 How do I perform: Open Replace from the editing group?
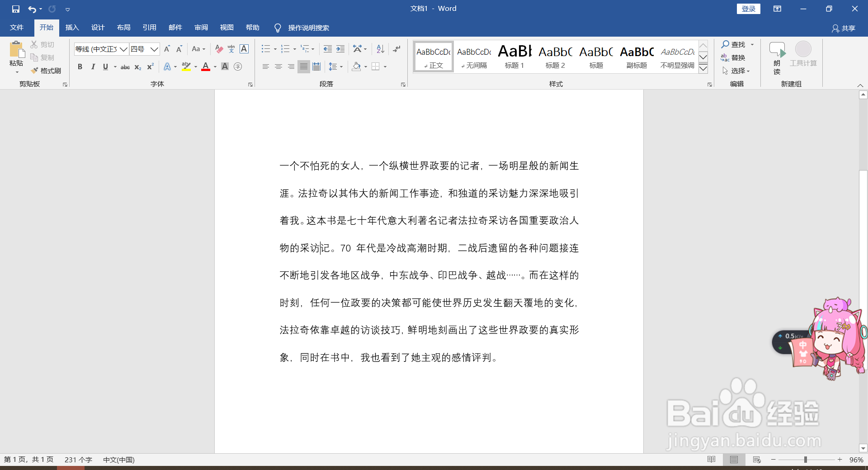(x=737, y=57)
